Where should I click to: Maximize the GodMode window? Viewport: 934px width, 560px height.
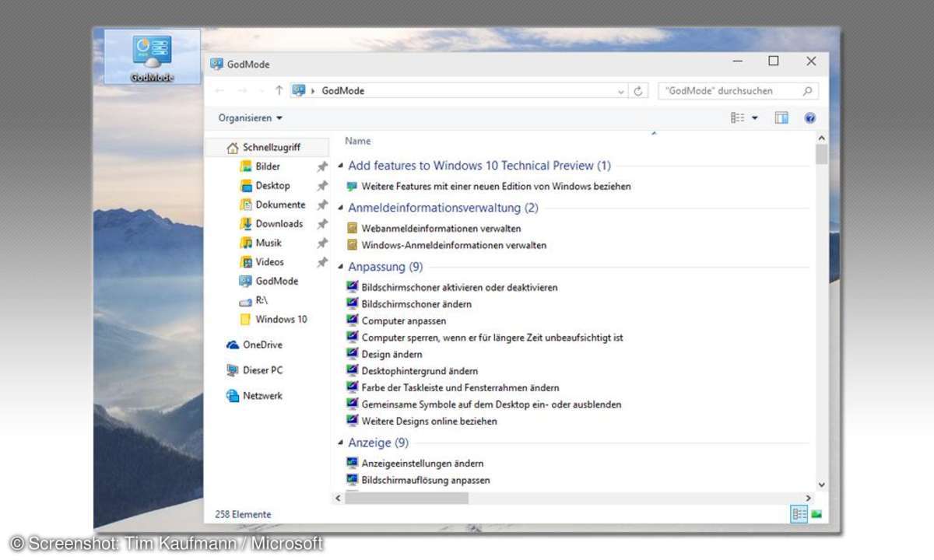(773, 61)
